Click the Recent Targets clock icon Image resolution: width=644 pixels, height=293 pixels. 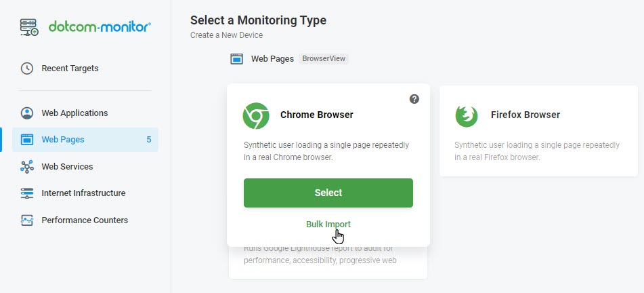coord(27,69)
